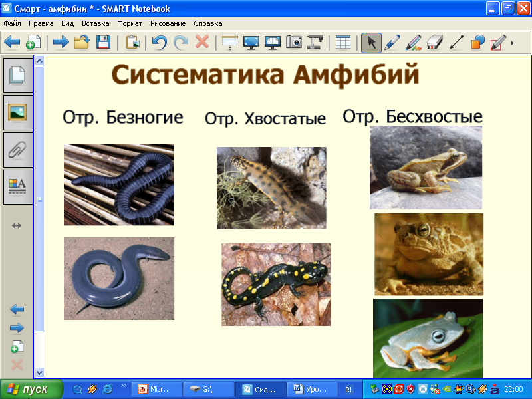Screen dimensions: 532x399
Task: Click scrollbar down arrow
Action: click(x=40, y=372)
